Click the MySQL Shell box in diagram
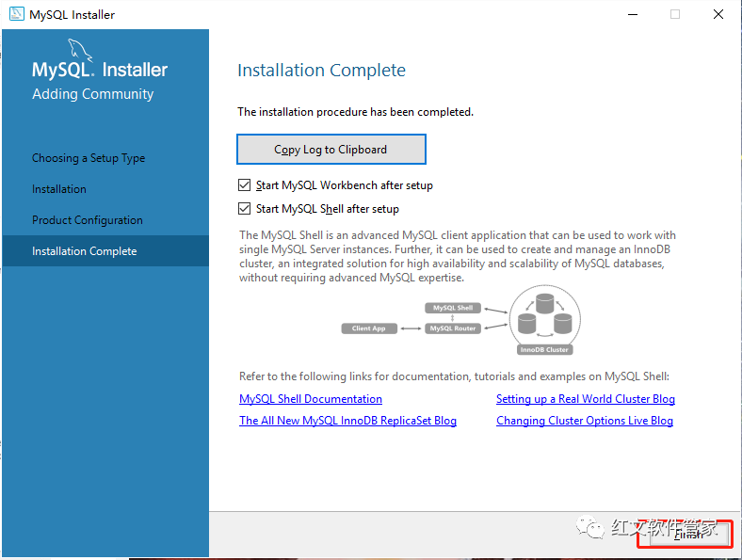This screenshot has height=560, width=742. point(453,308)
